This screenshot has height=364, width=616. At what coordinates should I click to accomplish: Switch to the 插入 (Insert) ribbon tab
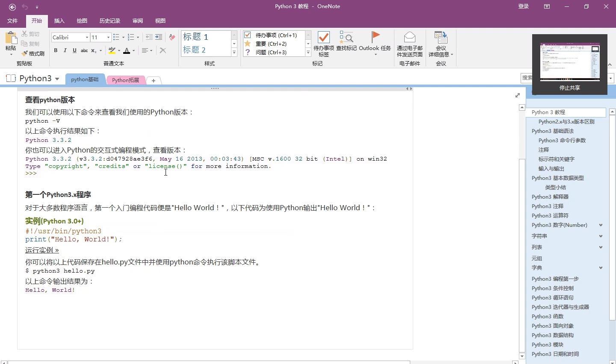pyautogui.click(x=59, y=21)
